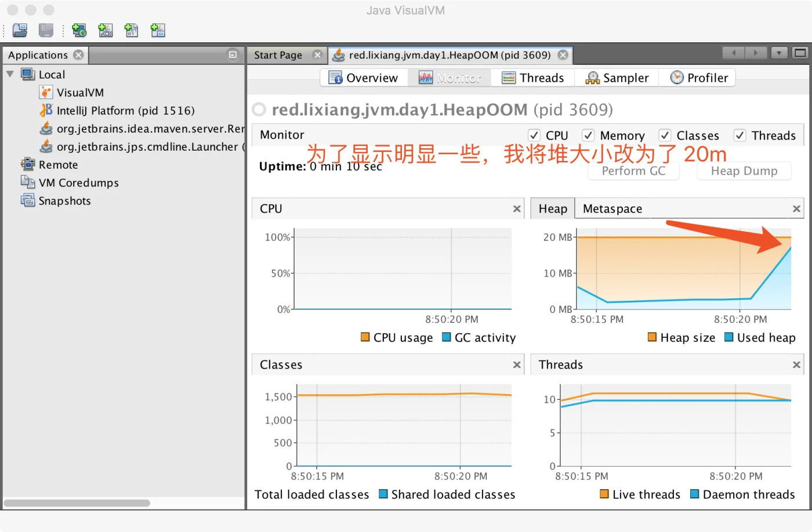Click the Add Application Snapshot toolbar icon
Viewport: 812px width, 532px height.
[x=158, y=30]
